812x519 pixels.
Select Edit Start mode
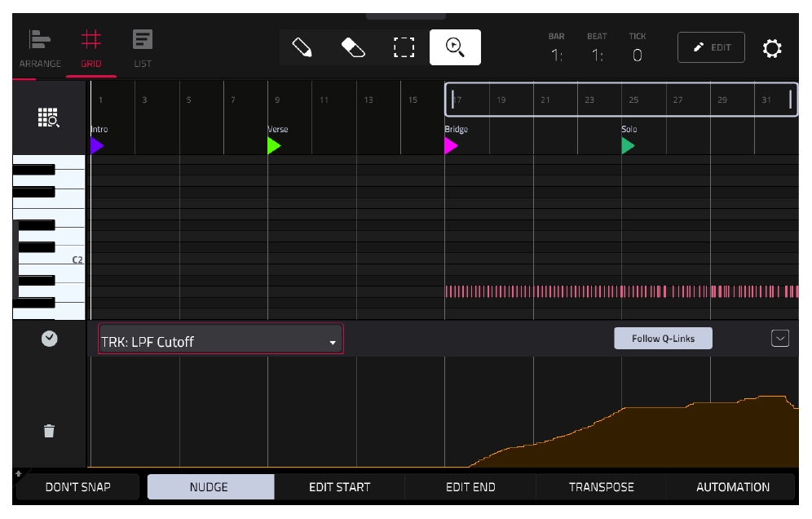[x=340, y=487]
